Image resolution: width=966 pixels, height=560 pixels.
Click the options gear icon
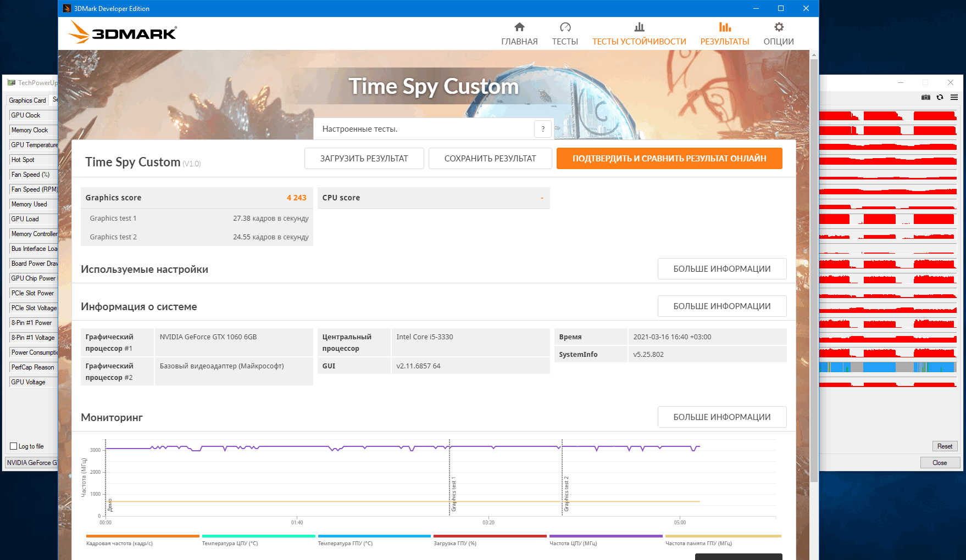tap(779, 27)
